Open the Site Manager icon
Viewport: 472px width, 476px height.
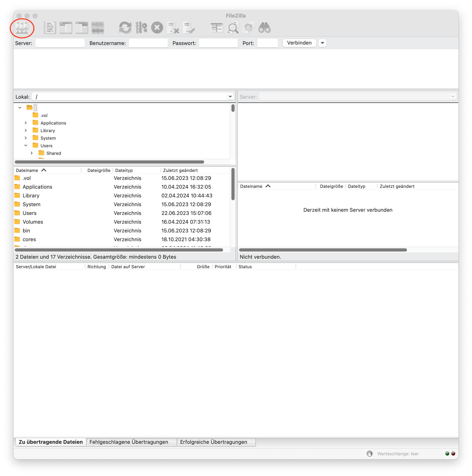[22, 28]
